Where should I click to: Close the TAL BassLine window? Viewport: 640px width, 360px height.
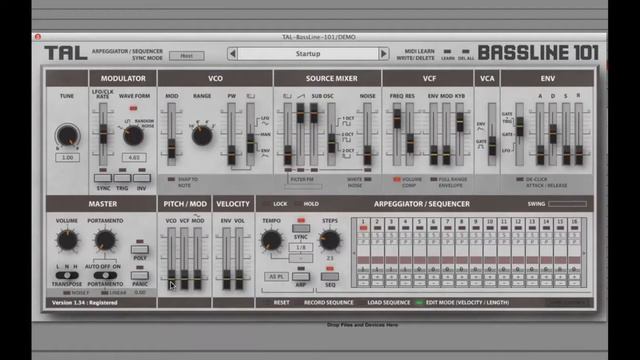38,37
